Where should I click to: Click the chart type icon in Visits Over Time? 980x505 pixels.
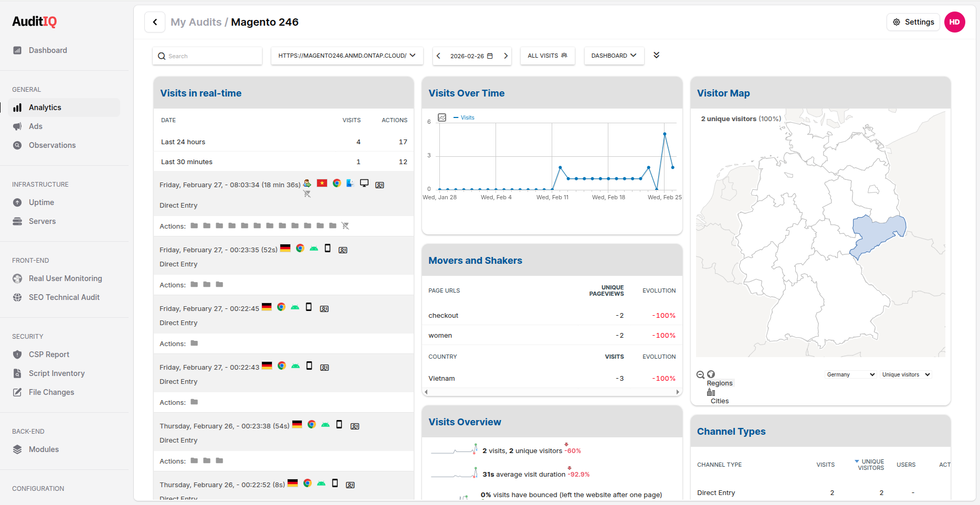(x=442, y=117)
